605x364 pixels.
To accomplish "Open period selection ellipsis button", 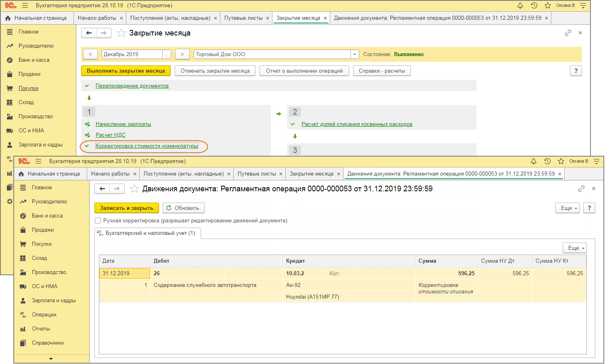I will pos(167,54).
